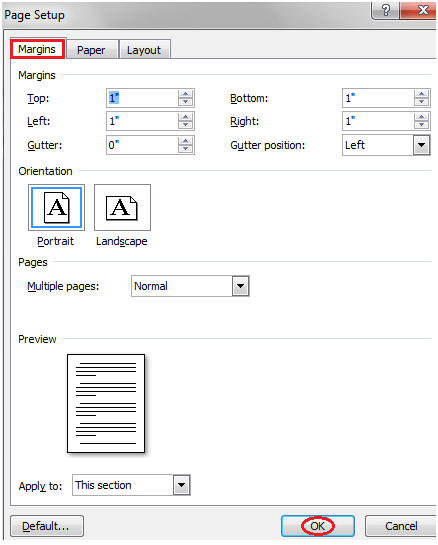Increase the Bottom margin with the up arrow

click(422, 94)
